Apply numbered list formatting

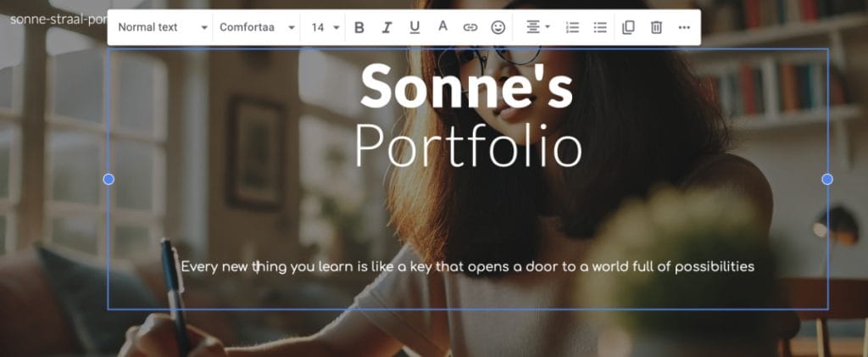(x=572, y=27)
